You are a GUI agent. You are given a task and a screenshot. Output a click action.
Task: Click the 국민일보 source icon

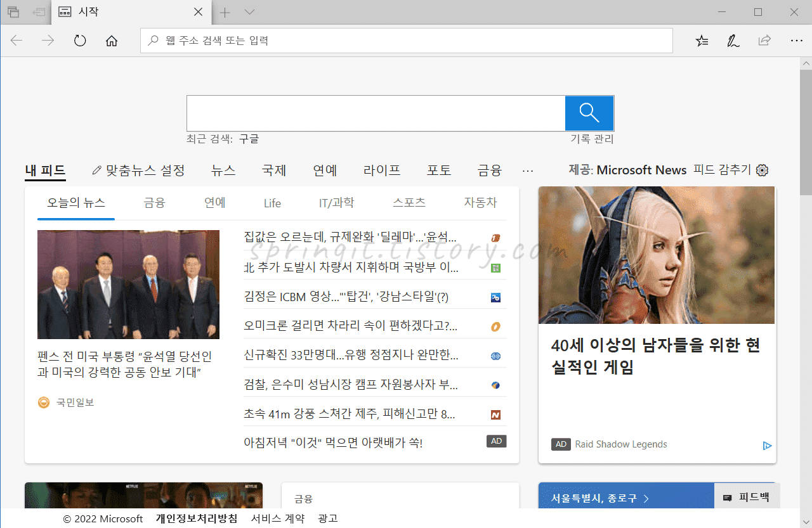44,402
